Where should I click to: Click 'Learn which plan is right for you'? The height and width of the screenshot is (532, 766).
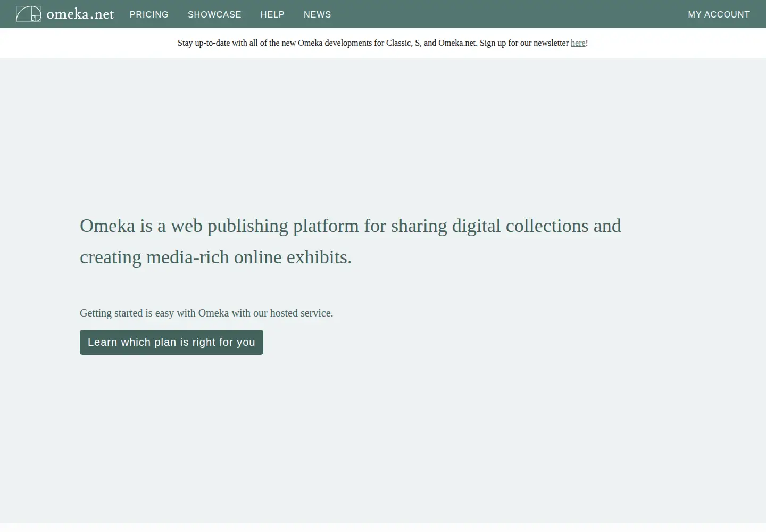click(x=171, y=342)
